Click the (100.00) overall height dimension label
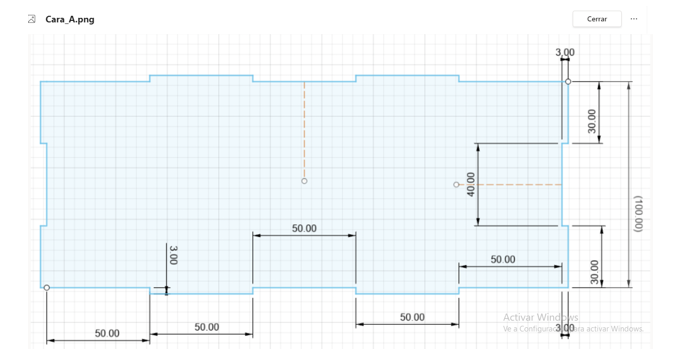 click(638, 214)
